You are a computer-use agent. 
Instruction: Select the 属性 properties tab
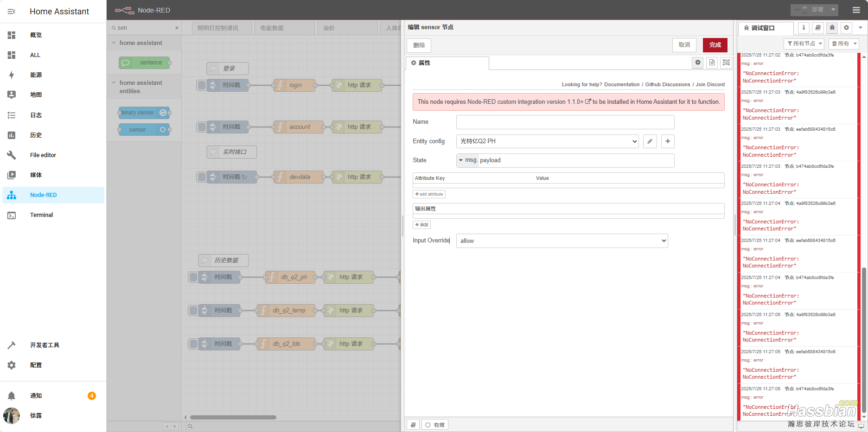(x=447, y=63)
